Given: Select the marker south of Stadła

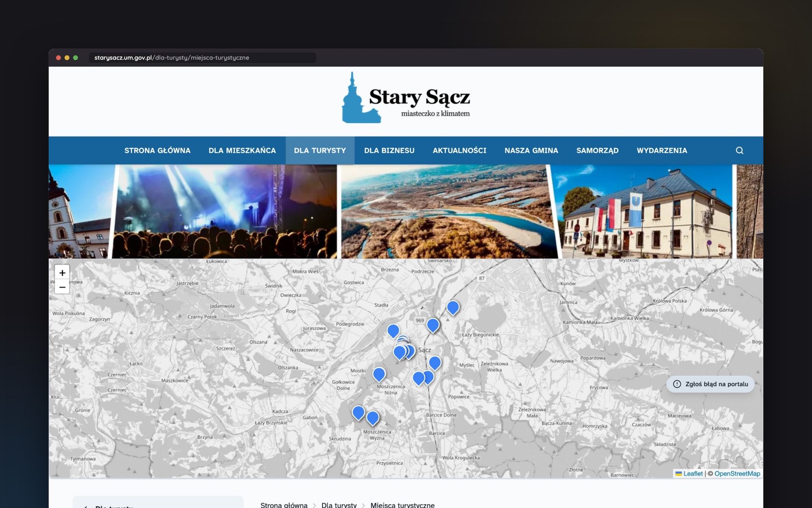Looking at the screenshot, I should pyautogui.click(x=393, y=330).
